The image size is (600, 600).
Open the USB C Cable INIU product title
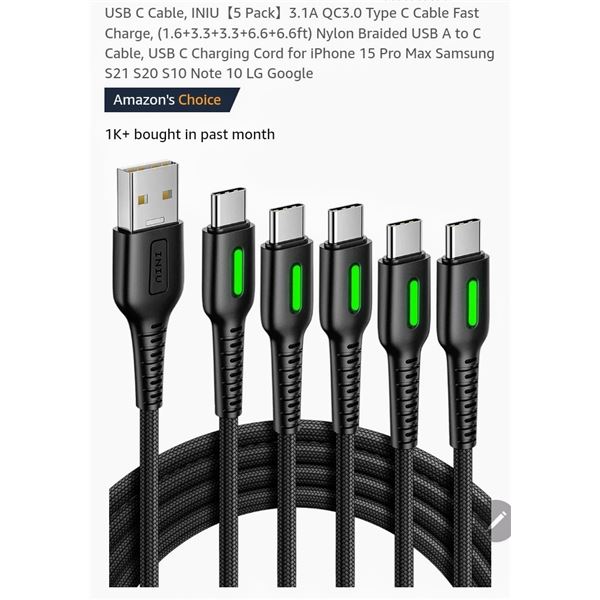point(299,43)
